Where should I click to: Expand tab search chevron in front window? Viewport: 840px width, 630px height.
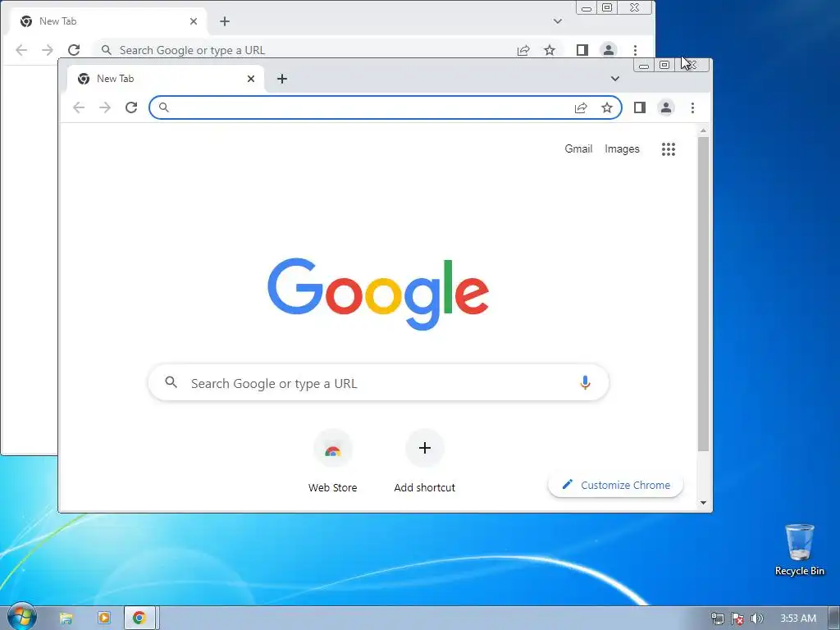point(615,79)
